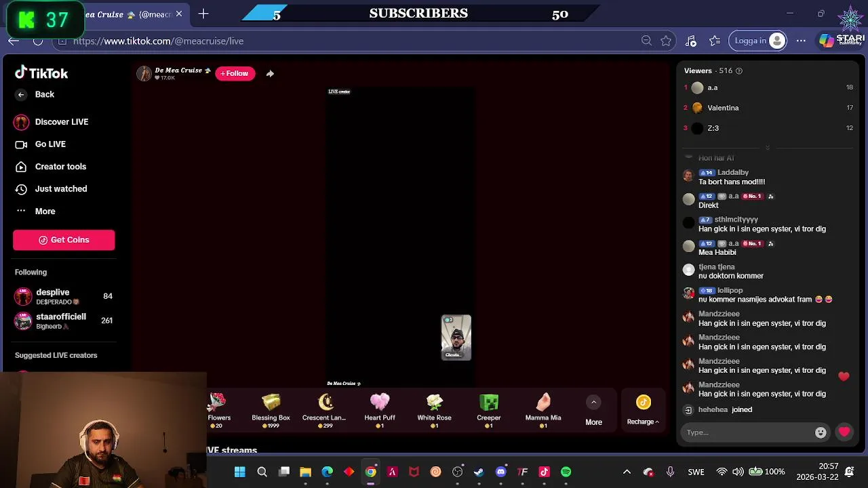Image resolution: width=868 pixels, height=488 pixels.
Task: Send the Crescent Lantern gift
Action: tap(324, 410)
